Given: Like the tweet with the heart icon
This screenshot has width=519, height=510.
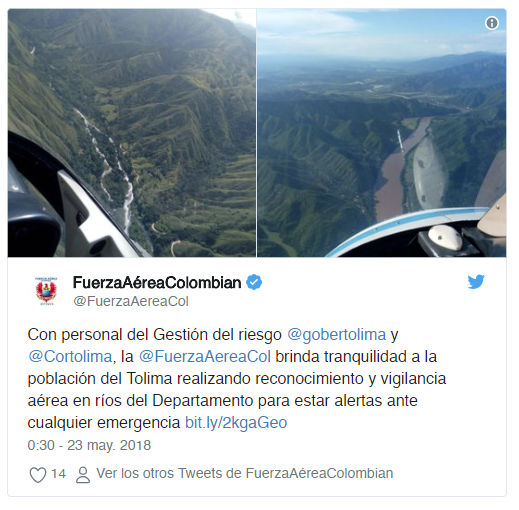Looking at the screenshot, I should pos(38,474).
